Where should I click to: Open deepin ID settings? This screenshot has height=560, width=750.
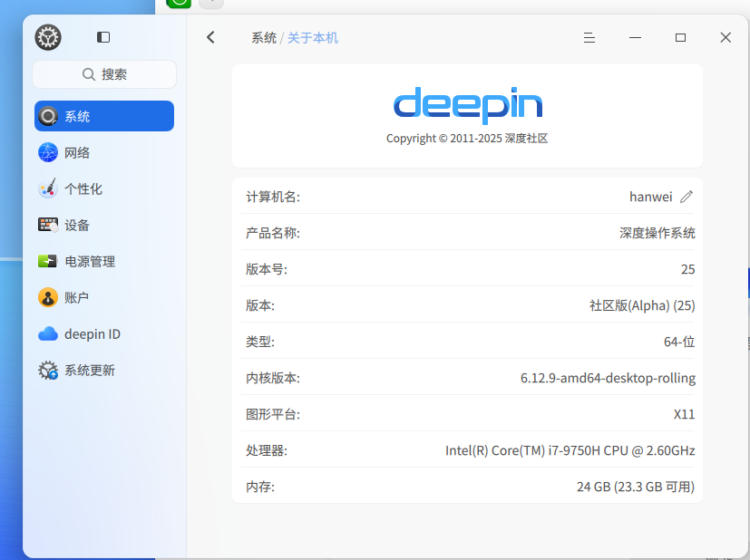click(x=104, y=333)
